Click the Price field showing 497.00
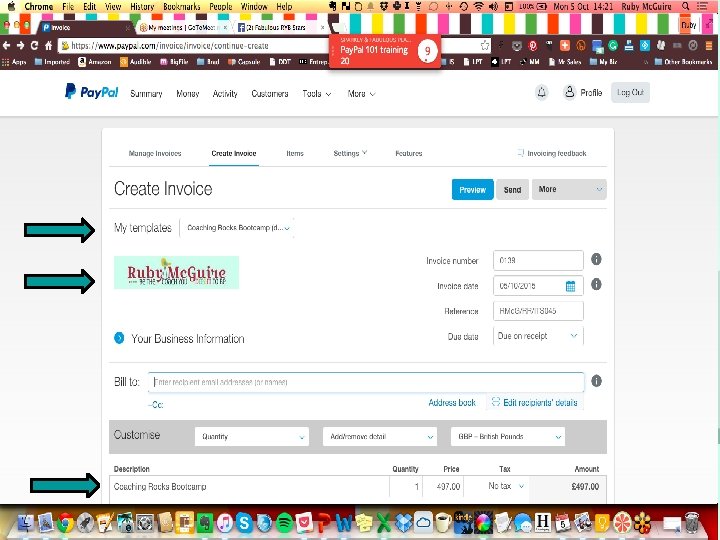The width and height of the screenshot is (720, 540). (443, 486)
